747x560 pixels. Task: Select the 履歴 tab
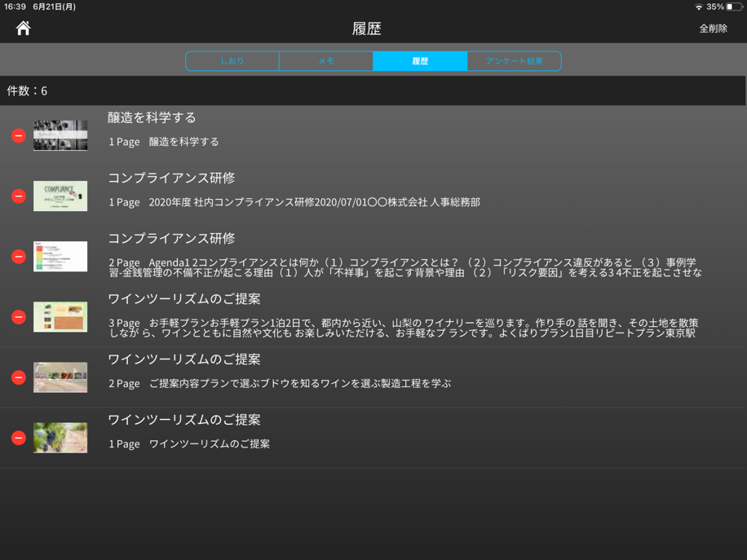(x=420, y=61)
